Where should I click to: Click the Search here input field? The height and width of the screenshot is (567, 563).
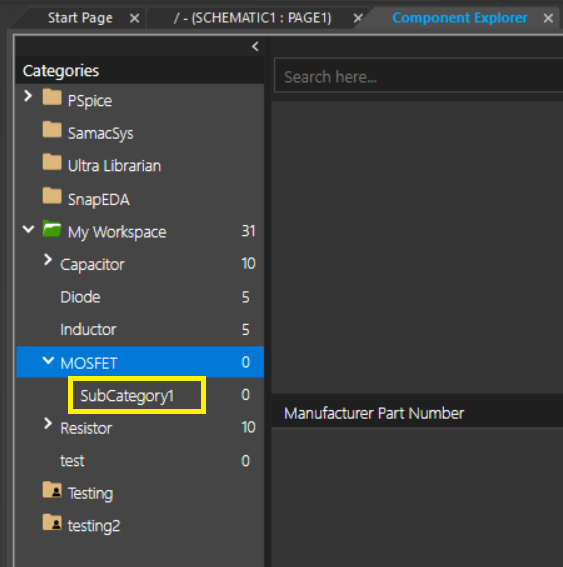coord(418,75)
